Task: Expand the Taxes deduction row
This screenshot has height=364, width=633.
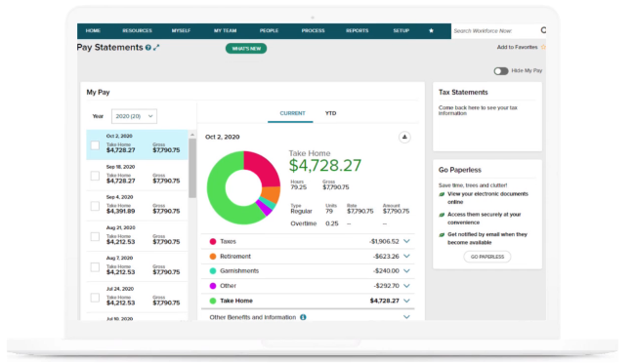Action: (x=406, y=241)
